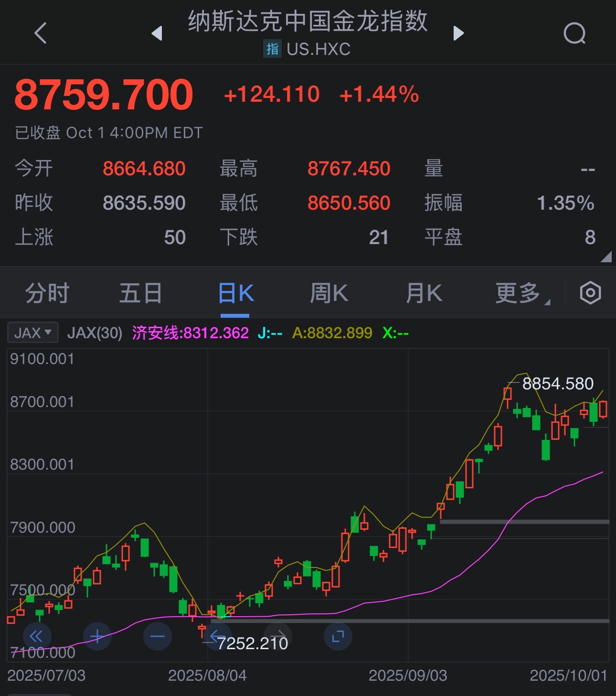Image resolution: width=616 pixels, height=696 pixels.
Task: Tap the daily low 8650.560
Action: tap(349, 203)
